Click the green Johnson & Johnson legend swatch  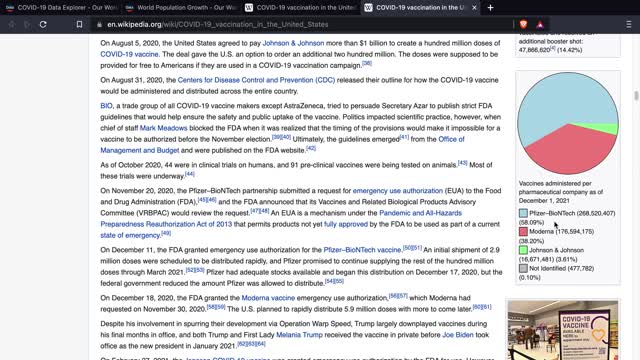click(x=523, y=250)
